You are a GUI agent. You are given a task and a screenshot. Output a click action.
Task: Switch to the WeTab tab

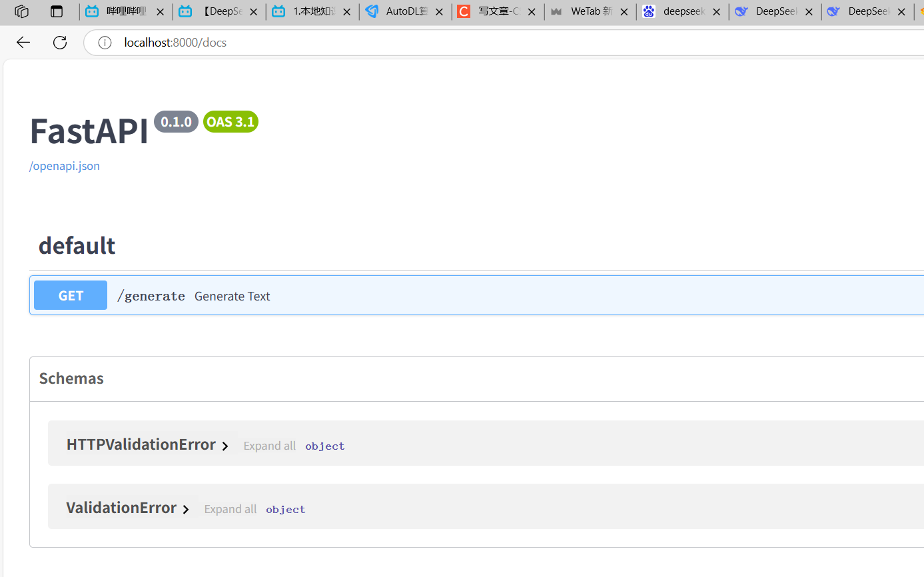590,11
